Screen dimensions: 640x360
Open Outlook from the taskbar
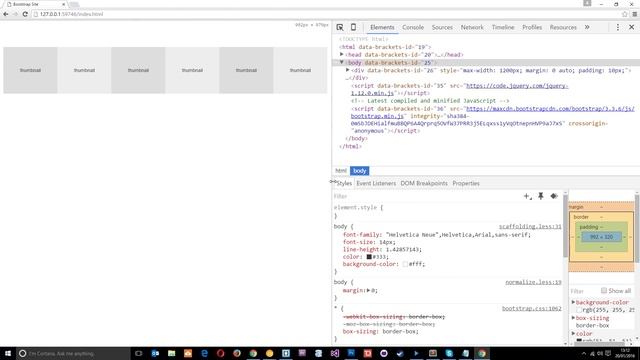tap(155, 353)
